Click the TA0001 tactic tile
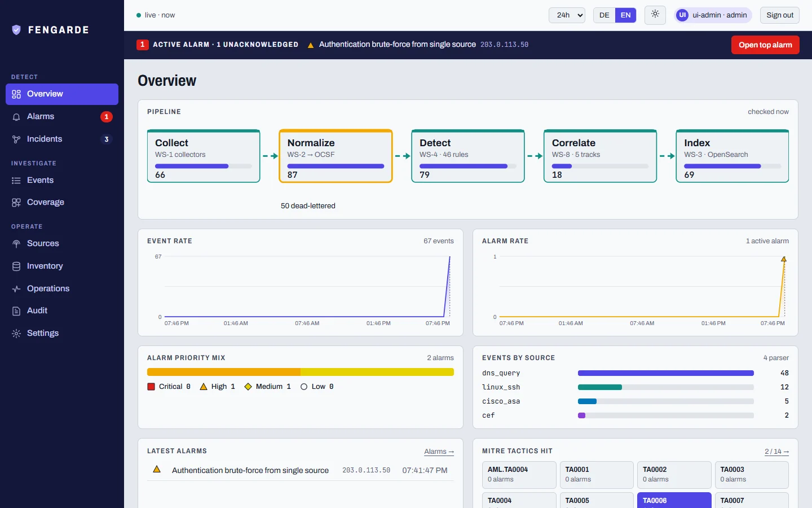 click(597, 475)
